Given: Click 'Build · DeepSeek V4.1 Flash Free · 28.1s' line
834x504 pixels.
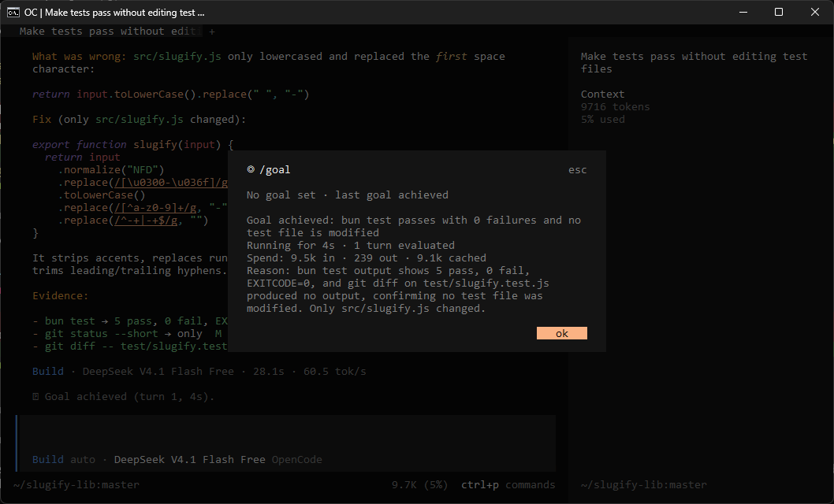Looking at the screenshot, I should point(199,371).
